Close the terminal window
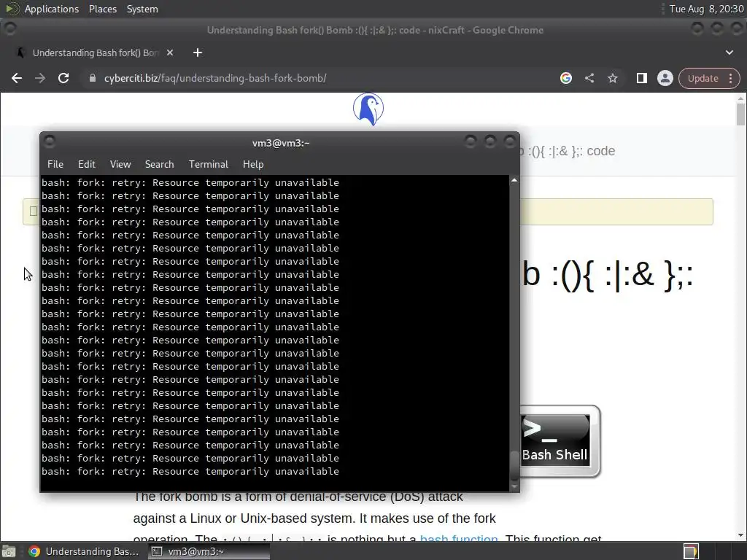Image resolution: width=747 pixels, height=560 pixels. coord(510,141)
